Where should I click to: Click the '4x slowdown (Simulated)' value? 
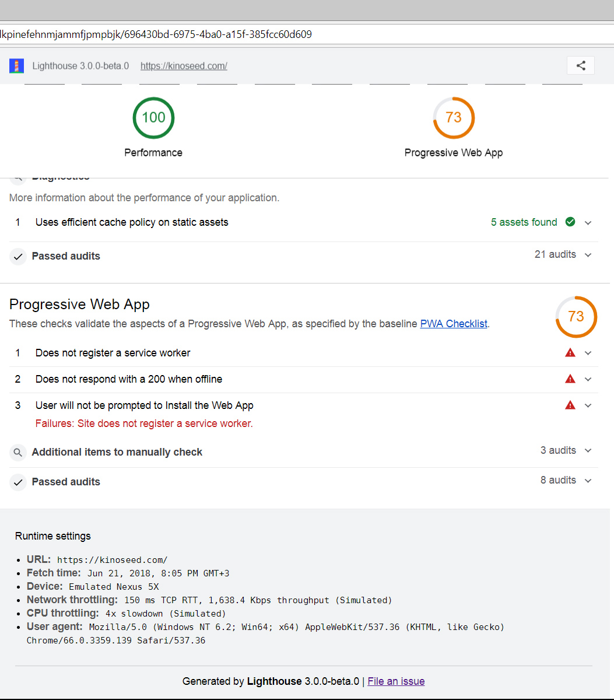pos(166,614)
